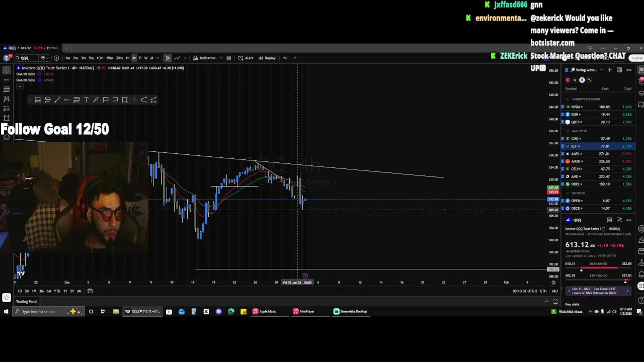Open Streamlabs Desktop from the taskbar
This screenshot has width=644, height=362.
(x=351, y=311)
